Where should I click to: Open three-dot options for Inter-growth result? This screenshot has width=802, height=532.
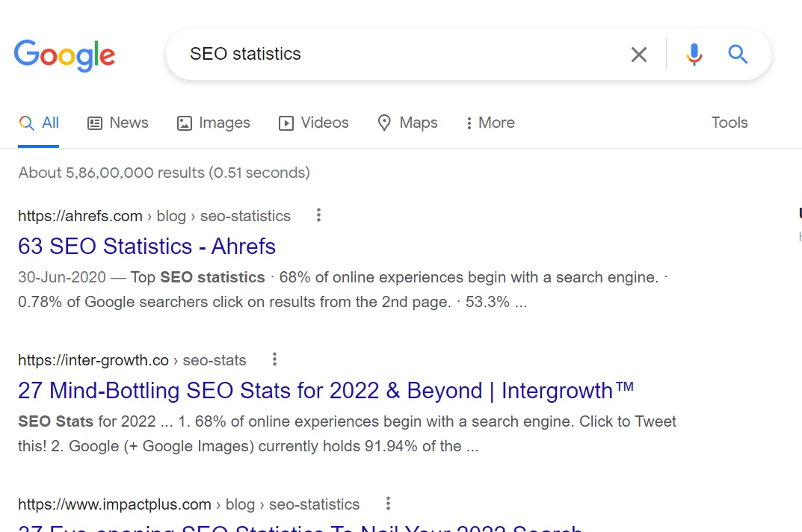274,359
